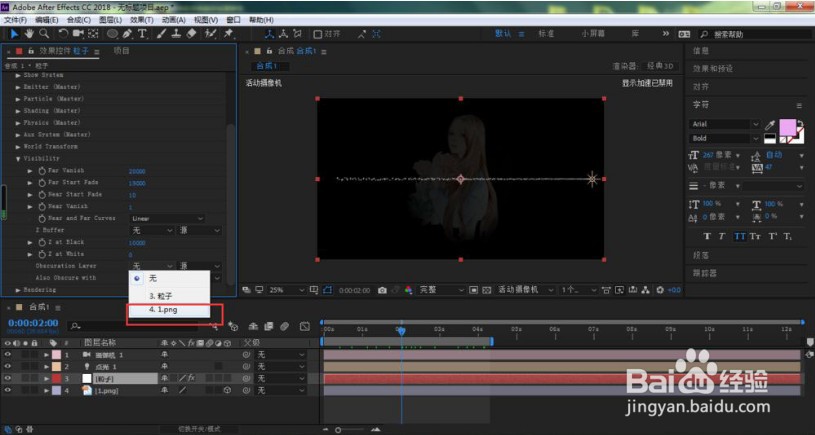The width and height of the screenshot is (815, 435).
Task: Expand the Physics (Master) group
Action: [x=18, y=123]
